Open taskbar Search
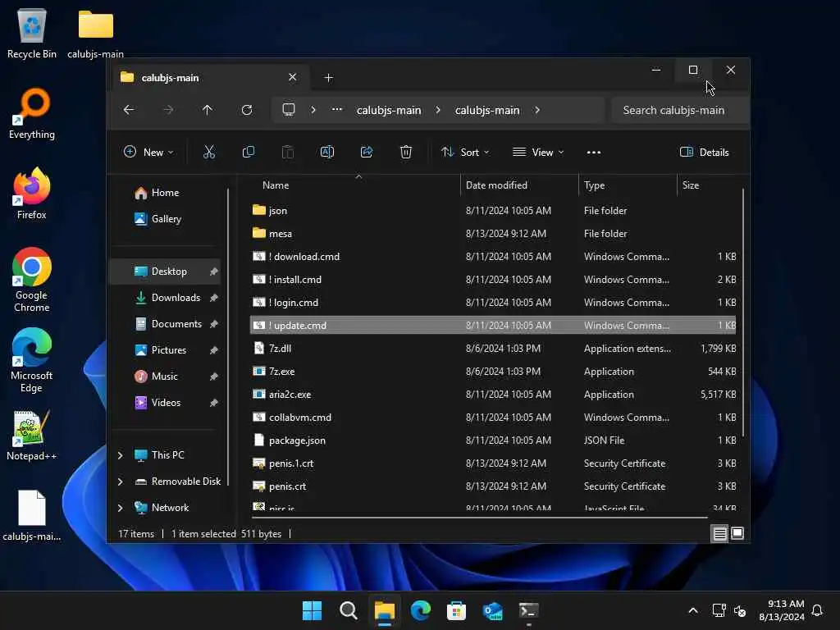This screenshot has width=840, height=630. [x=348, y=610]
